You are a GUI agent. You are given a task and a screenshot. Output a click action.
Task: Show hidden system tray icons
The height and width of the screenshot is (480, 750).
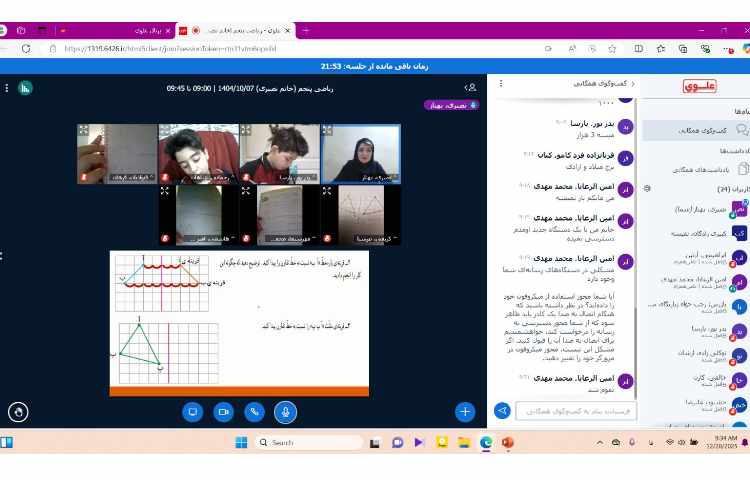(x=599, y=443)
